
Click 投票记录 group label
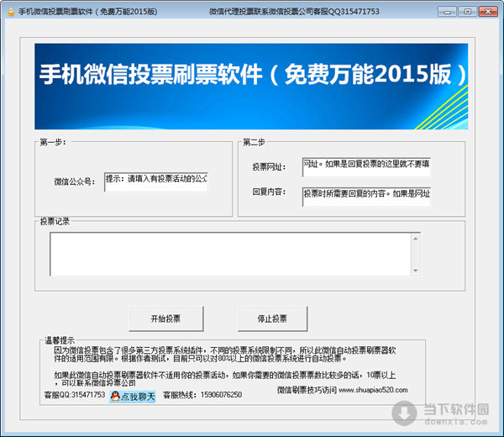55,221
